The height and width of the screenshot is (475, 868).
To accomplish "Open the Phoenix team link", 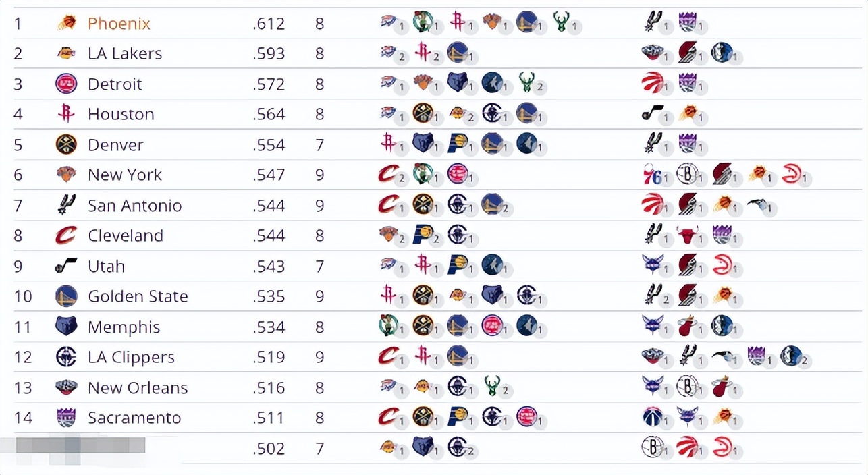I will (119, 24).
